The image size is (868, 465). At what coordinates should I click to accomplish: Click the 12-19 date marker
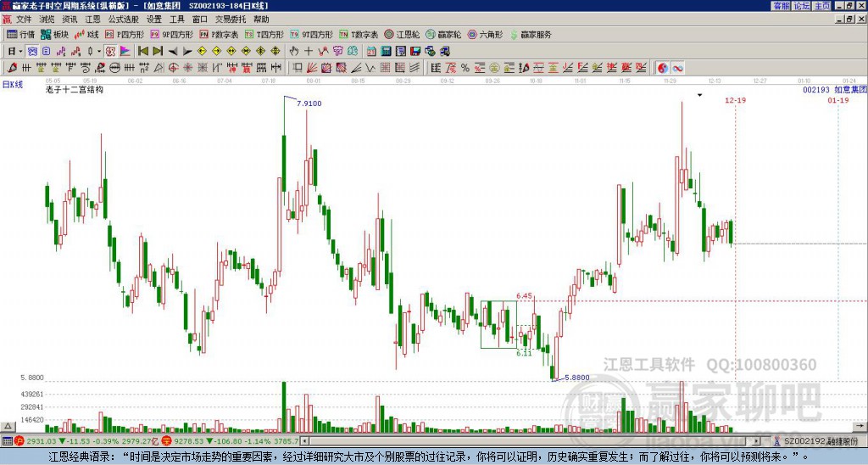(735, 100)
